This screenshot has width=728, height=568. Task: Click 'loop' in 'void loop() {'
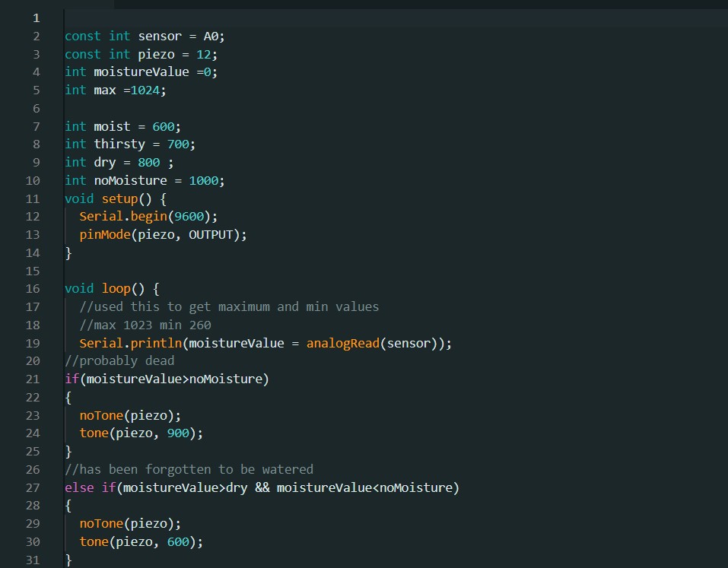(116, 289)
